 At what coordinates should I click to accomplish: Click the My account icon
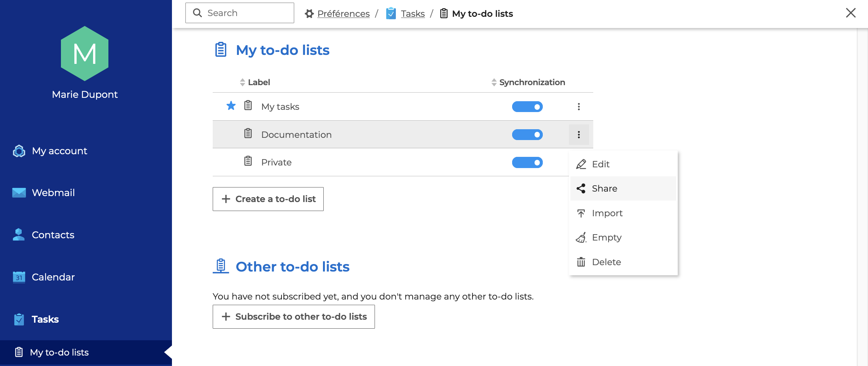coord(19,151)
